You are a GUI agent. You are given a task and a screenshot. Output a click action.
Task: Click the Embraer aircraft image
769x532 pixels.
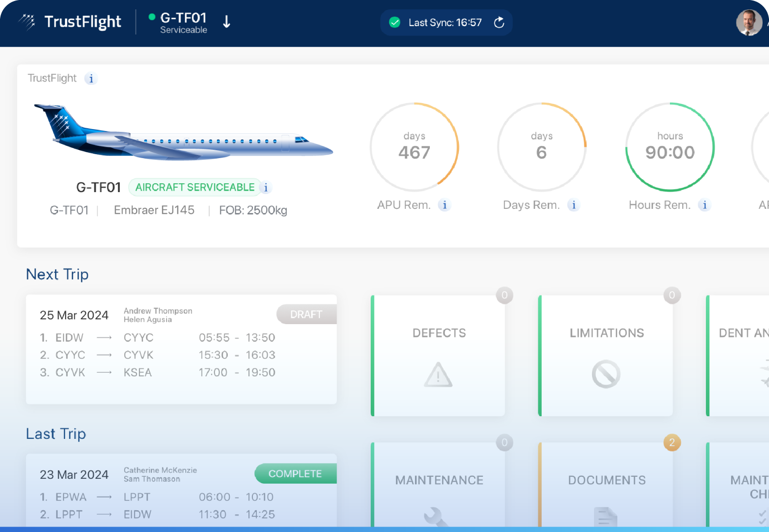click(182, 132)
